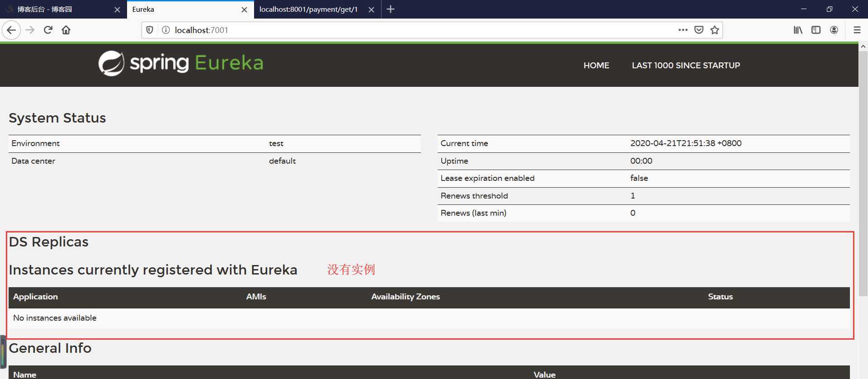The width and height of the screenshot is (868, 379).
Task: Open the HOME nav link
Action: 596,66
